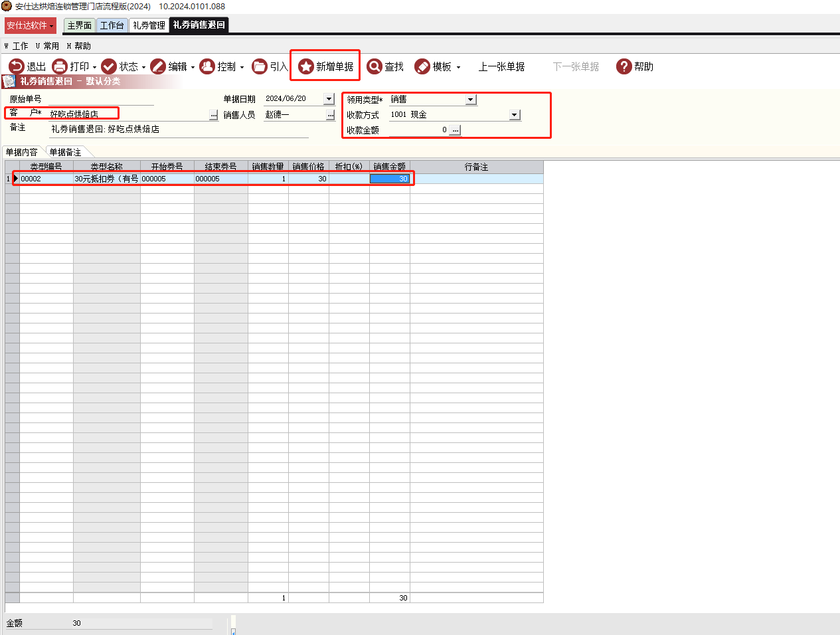840x635 pixels.
Task: Click the 帮助 question mark icon
Action: (624, 66)
